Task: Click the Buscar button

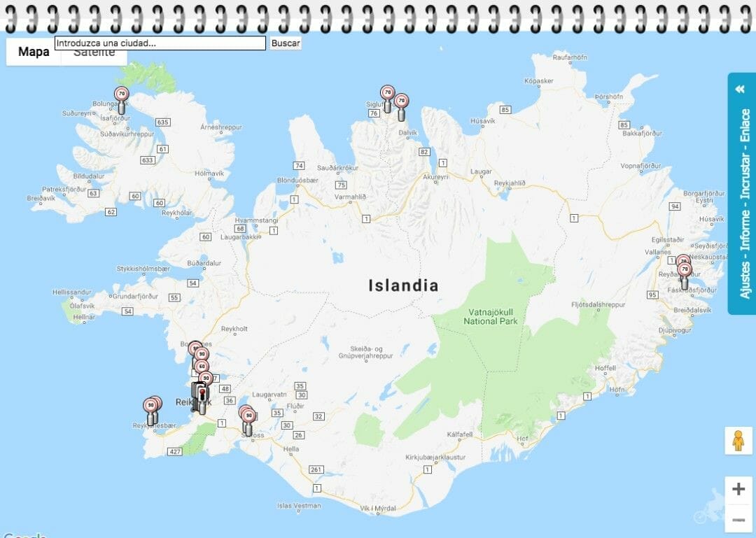Action: coord(286,43)
